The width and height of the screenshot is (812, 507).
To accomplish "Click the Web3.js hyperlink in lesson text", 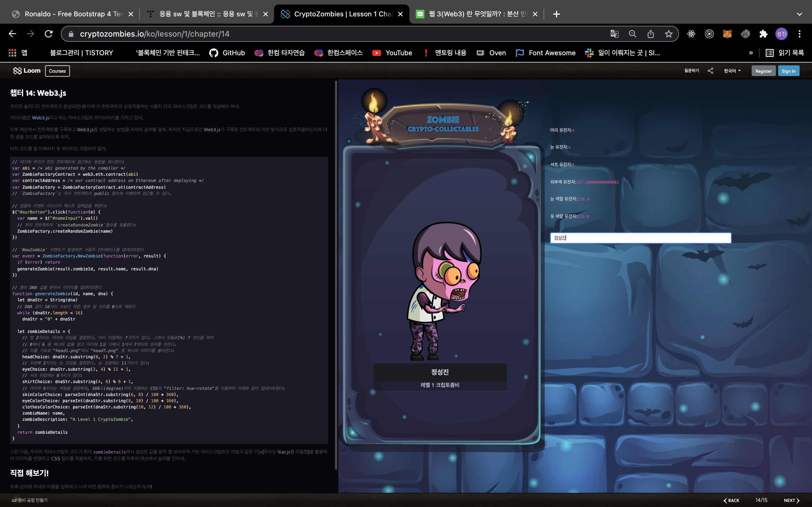I will tap(40, 118).
